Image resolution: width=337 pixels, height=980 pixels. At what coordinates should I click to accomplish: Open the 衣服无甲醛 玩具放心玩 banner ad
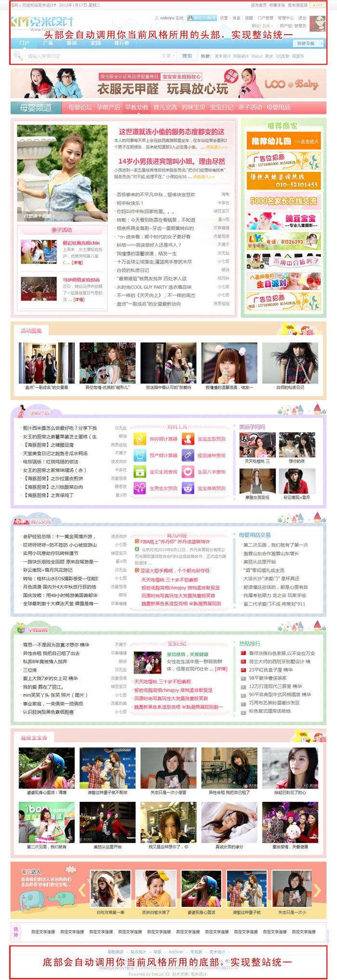click(x=168, y=83)
